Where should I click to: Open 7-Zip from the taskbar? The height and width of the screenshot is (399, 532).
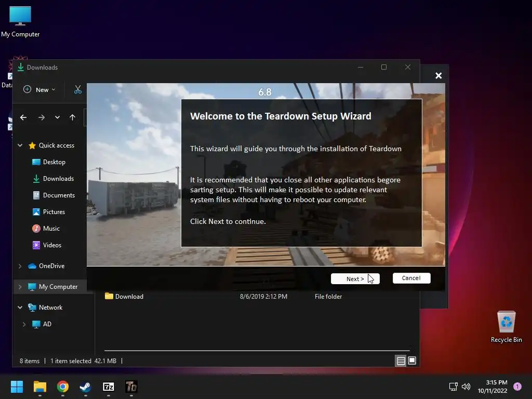click(109, 387)
